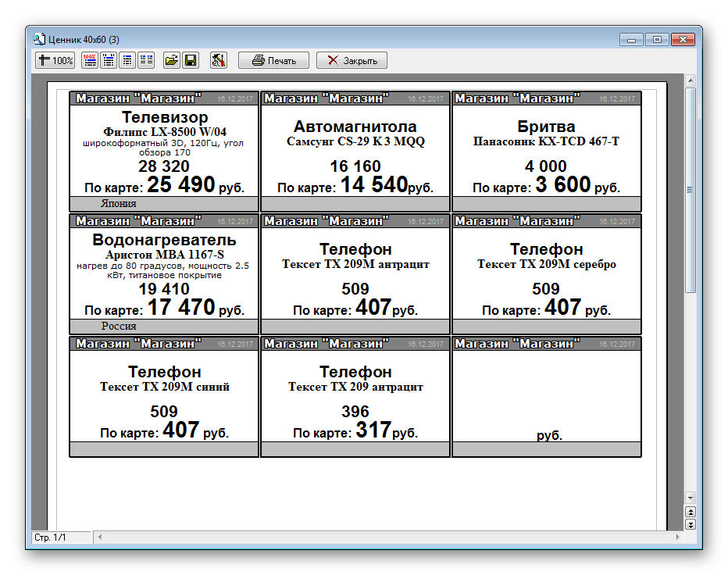Go to next page button
Screen dimensions: 728x575
[x=691, y=524]
